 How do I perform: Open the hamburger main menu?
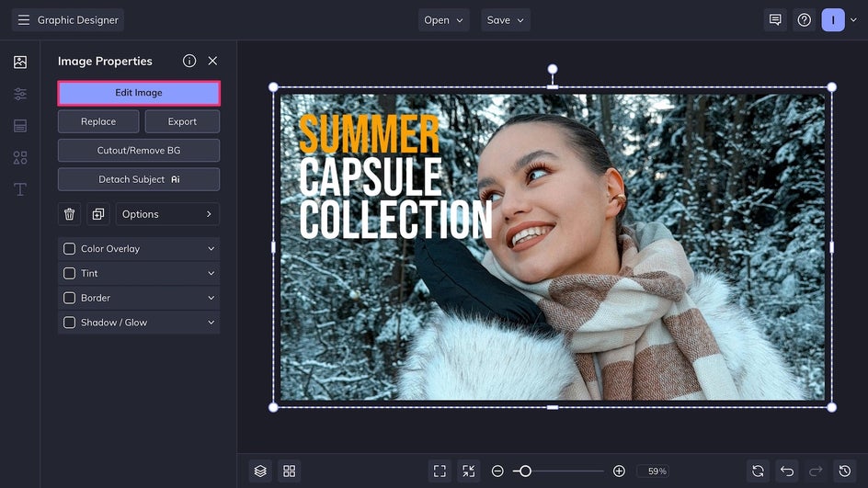(23, 20)
